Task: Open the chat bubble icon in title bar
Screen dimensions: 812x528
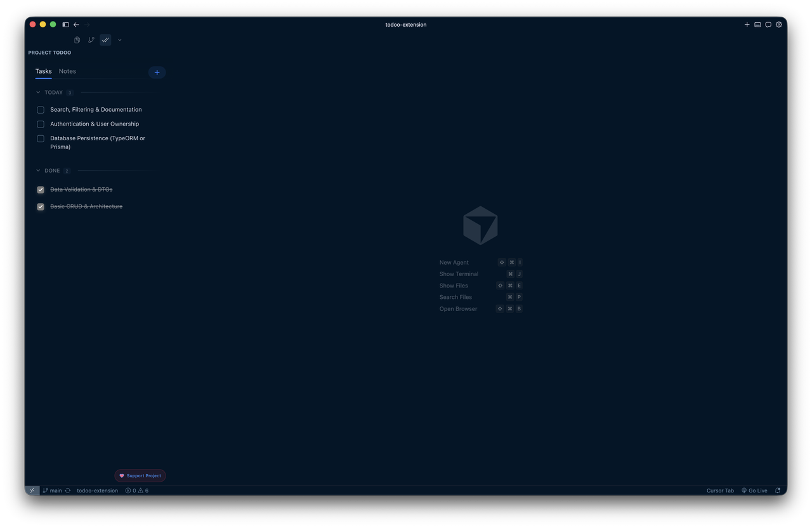Action: pos(768,24)
